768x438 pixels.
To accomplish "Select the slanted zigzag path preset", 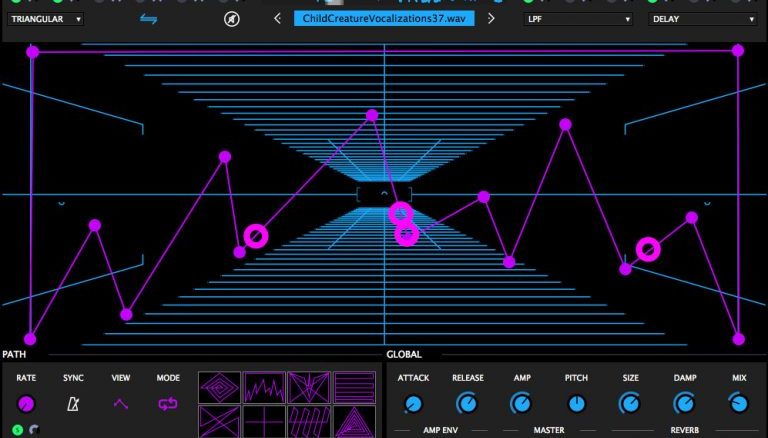I will pyautogui.click(x=309, y=421).
